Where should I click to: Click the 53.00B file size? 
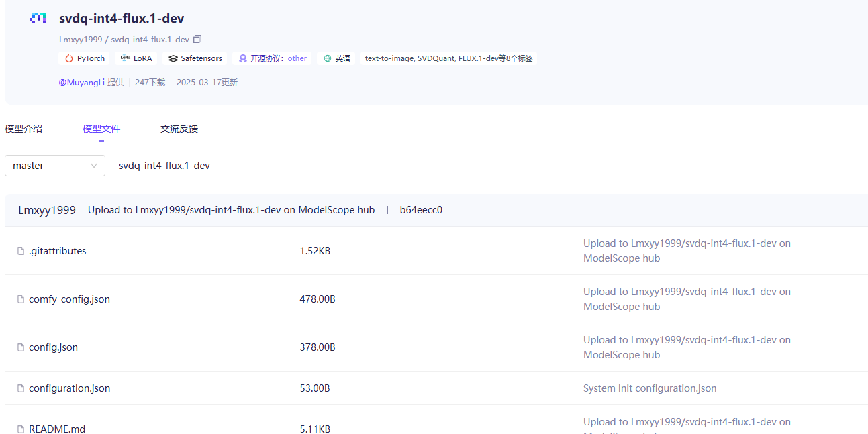coord(315,388)
